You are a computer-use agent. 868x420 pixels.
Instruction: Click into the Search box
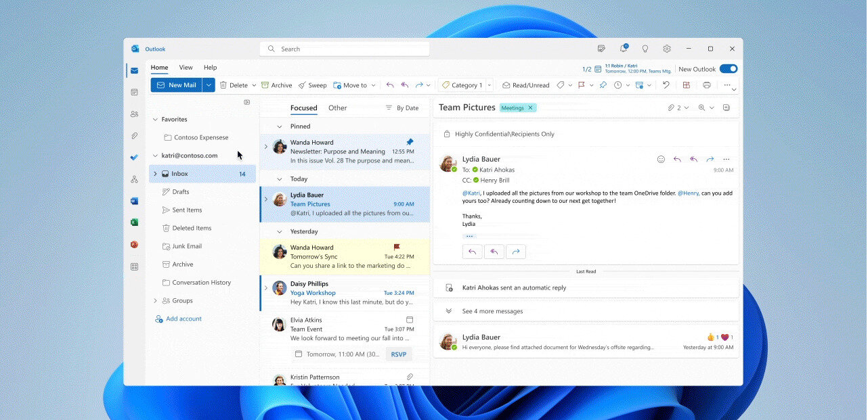pos(345,49)
